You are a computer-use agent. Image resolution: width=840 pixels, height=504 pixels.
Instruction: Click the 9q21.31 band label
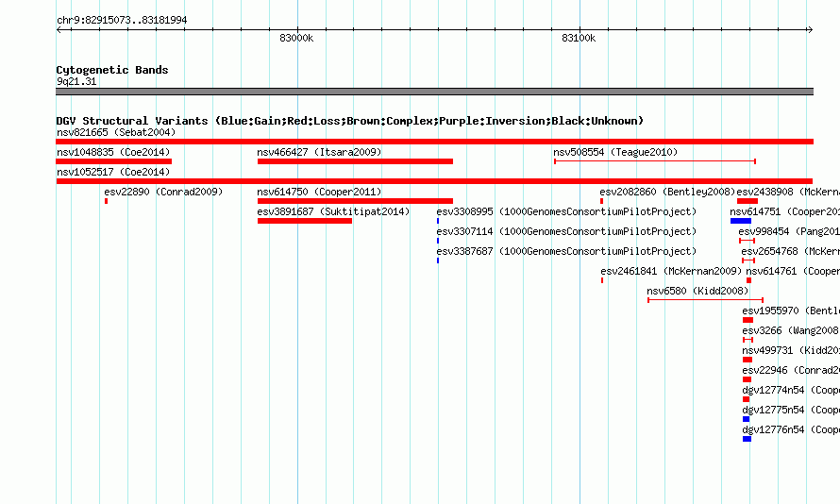pos(76,81)
